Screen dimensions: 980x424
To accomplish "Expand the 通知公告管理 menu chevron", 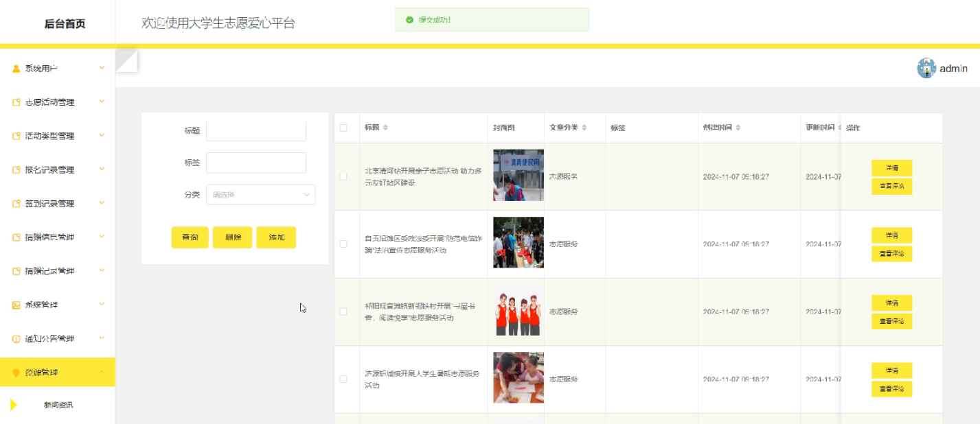I will tap(102, 338).
